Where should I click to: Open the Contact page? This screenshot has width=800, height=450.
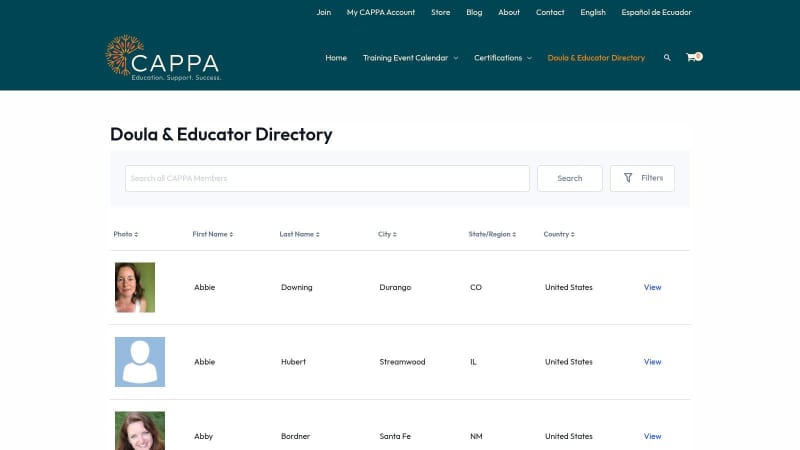pos(550,12)
